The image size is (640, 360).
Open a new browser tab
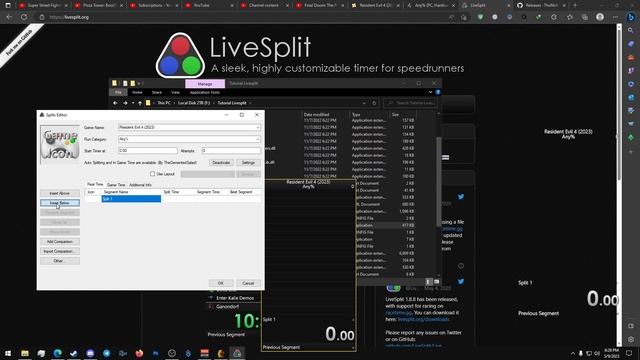point(575,5)
